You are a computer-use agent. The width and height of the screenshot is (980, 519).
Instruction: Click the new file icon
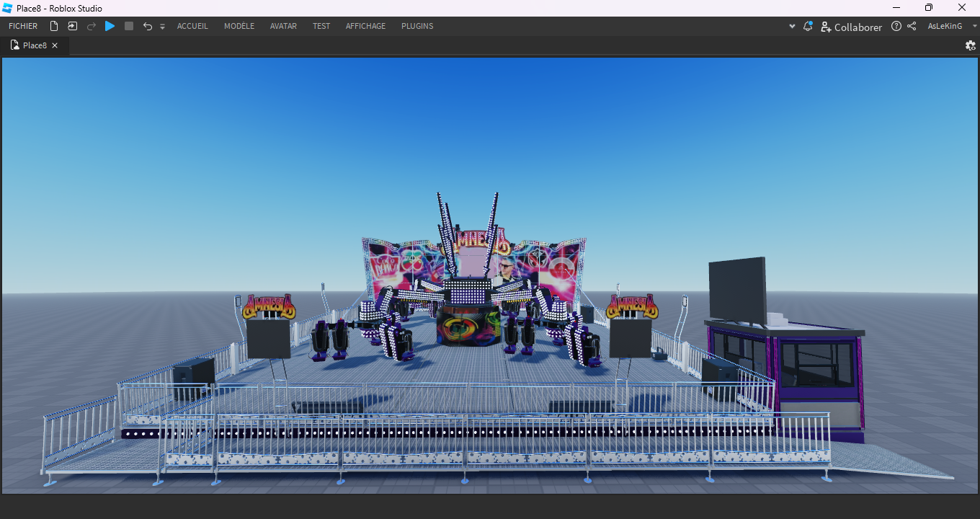(54, 26)
